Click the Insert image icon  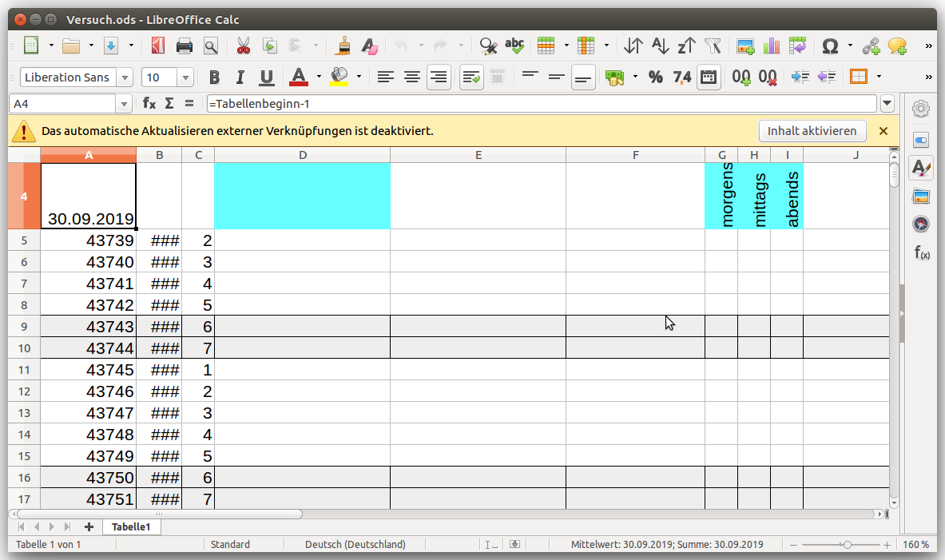tap(745, 46)
